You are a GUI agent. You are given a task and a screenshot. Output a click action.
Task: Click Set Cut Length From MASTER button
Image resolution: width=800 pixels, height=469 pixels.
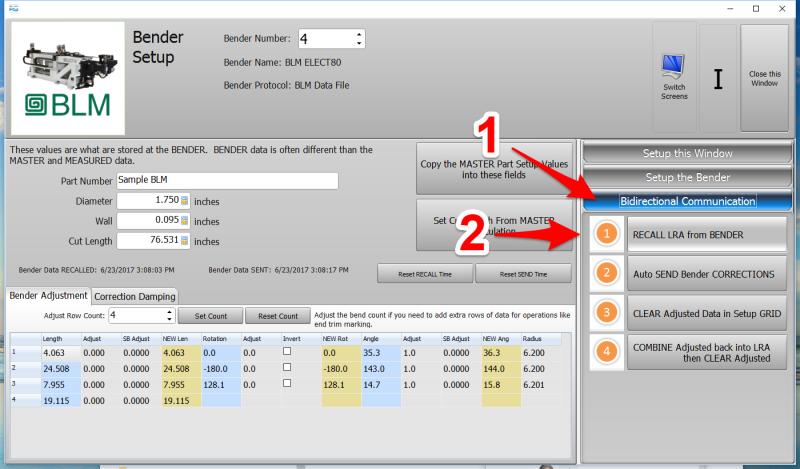click(494, 225)
